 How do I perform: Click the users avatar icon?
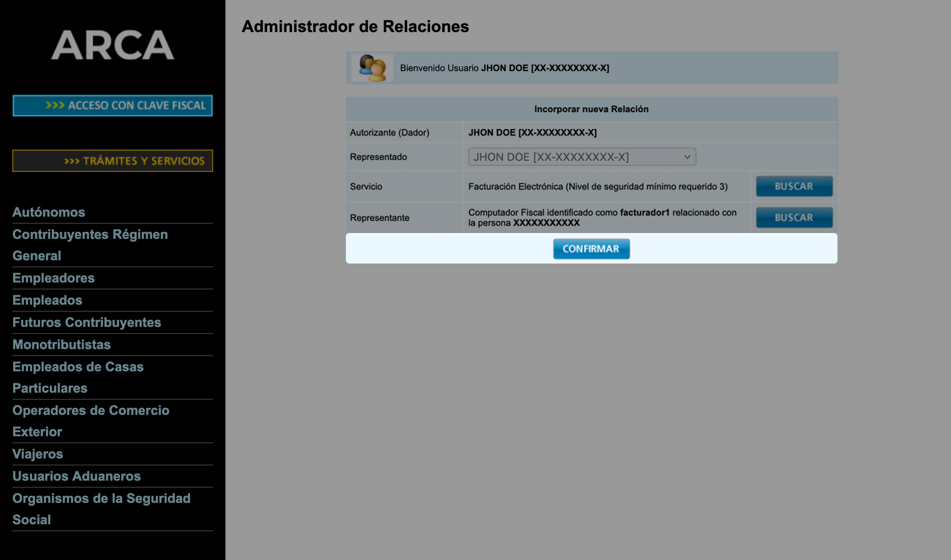[x=372, y=68]
